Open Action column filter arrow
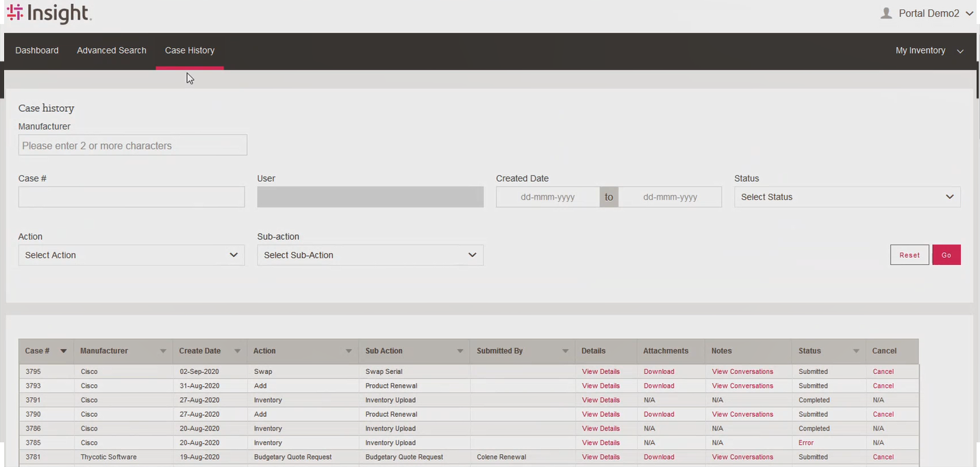980x467 pixels. [349, 351]
